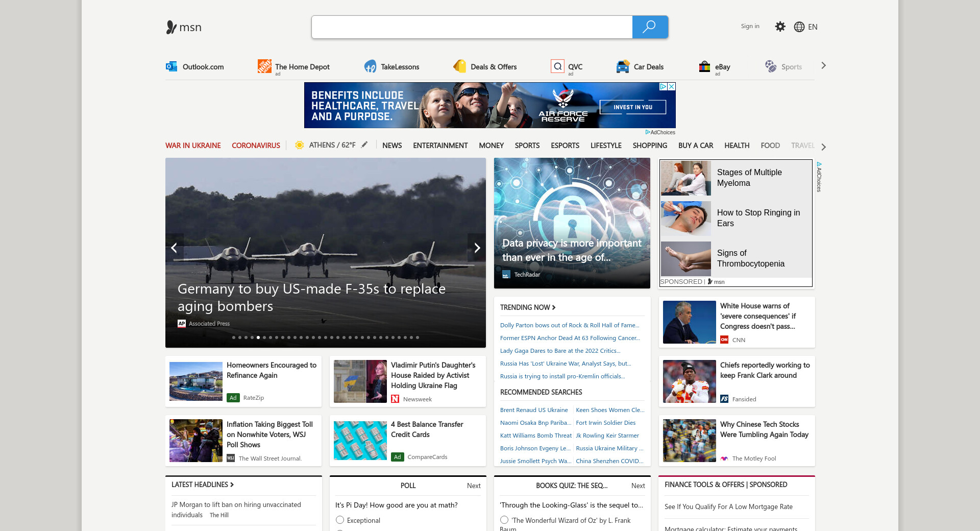Viewport: 980px width, 531px height.
Task: Click the eBay shopping bag icon
Action: click(x=705, y=66)
